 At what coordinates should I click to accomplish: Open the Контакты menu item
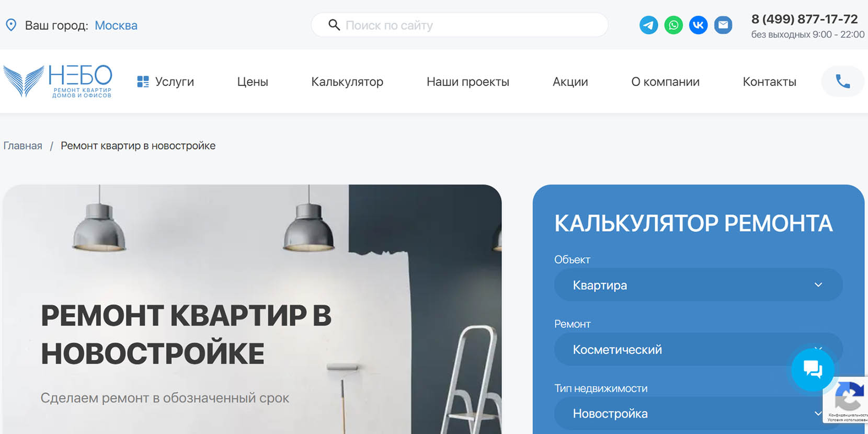click(x=769, y=82)
